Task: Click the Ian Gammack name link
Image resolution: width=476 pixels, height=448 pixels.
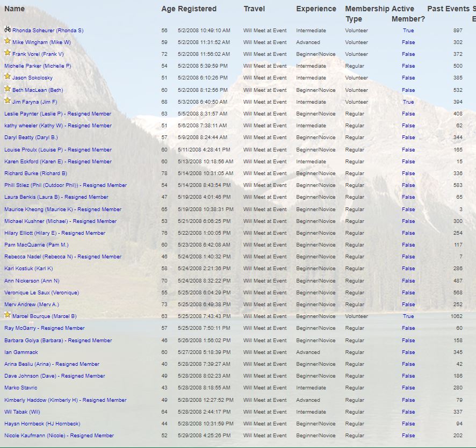Action: [x=21, y=352]
